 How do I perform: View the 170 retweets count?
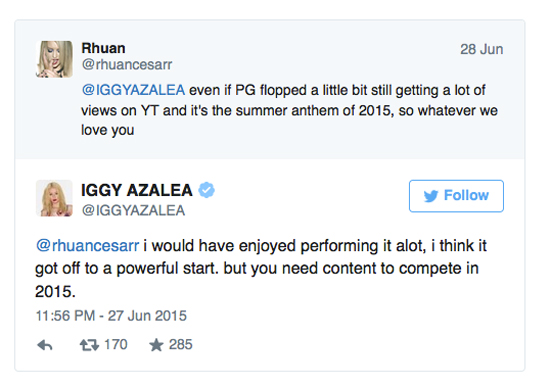click(116, 345)
